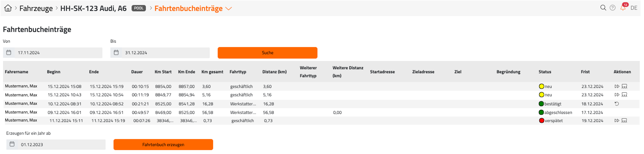Click the orange Suche button

pyautogui.click(x=268, y=53)
